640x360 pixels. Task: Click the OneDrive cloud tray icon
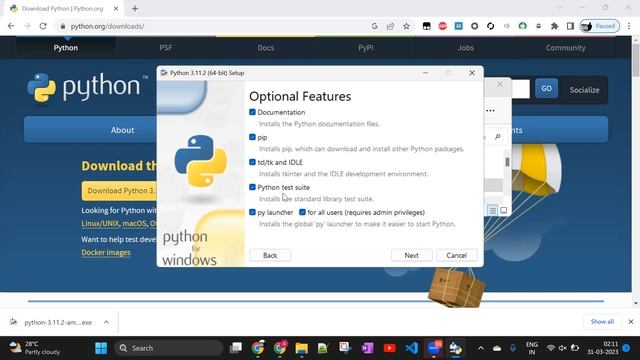tap(497, 348)
